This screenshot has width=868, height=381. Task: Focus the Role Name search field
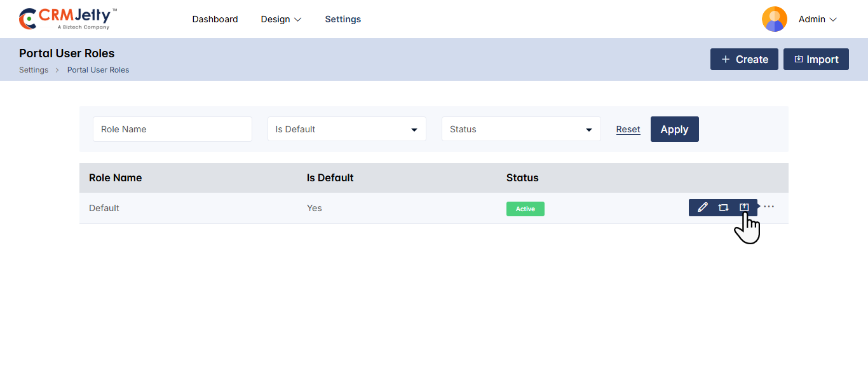172,129
